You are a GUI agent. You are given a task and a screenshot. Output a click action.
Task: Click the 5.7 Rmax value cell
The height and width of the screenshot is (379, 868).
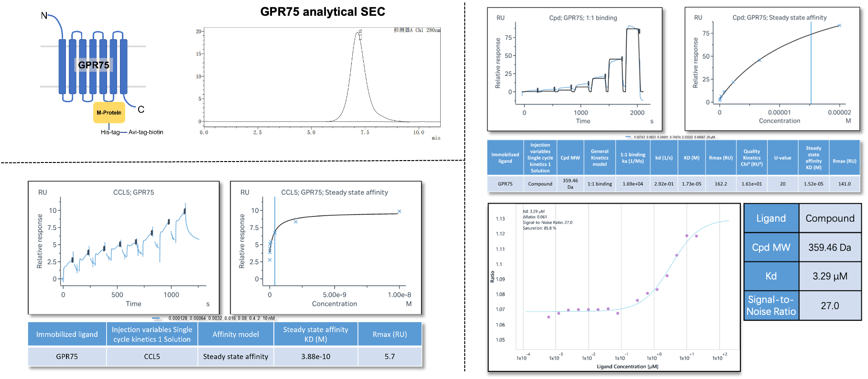390,357
